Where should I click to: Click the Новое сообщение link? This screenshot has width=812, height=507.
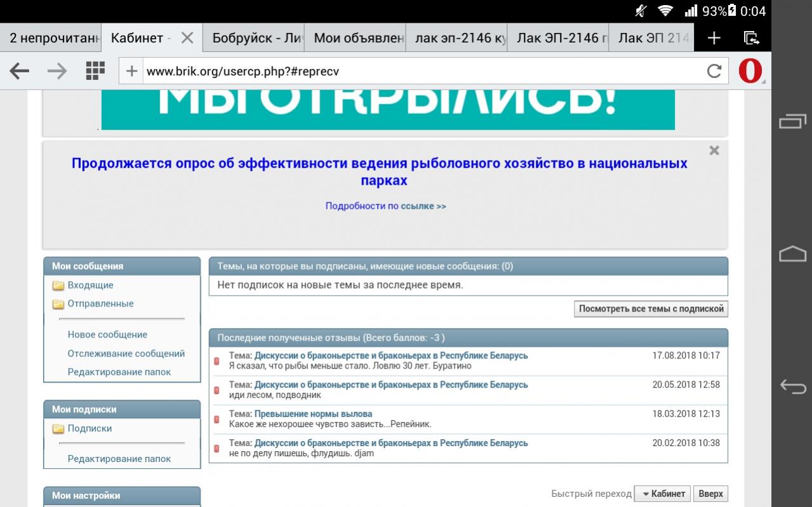coord(107,335)
